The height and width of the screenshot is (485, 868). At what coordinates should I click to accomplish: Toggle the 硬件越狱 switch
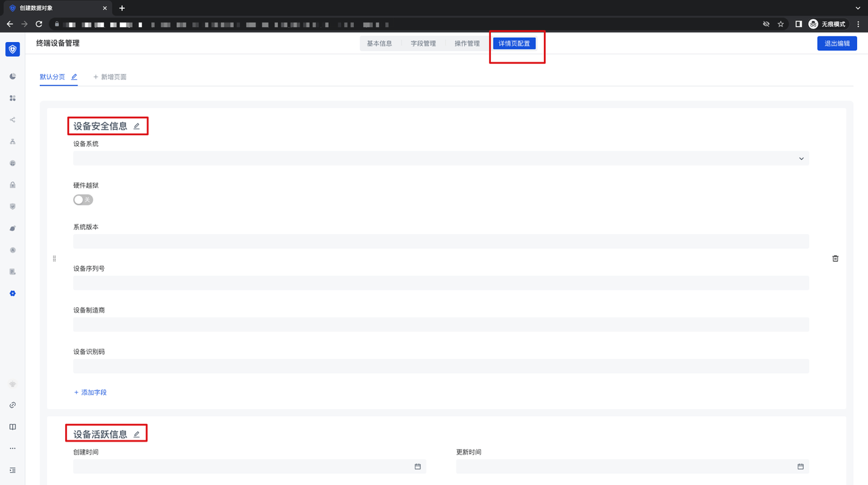point(83,200)
